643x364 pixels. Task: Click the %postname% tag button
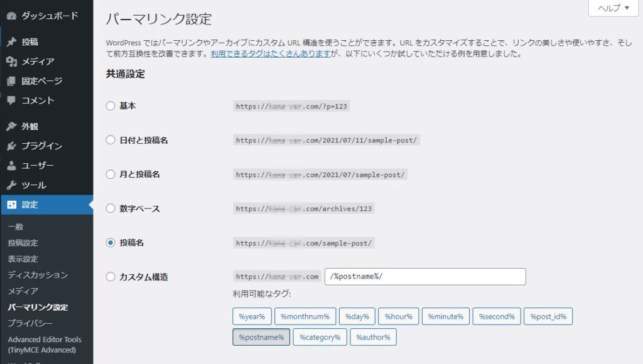[261, 338]
